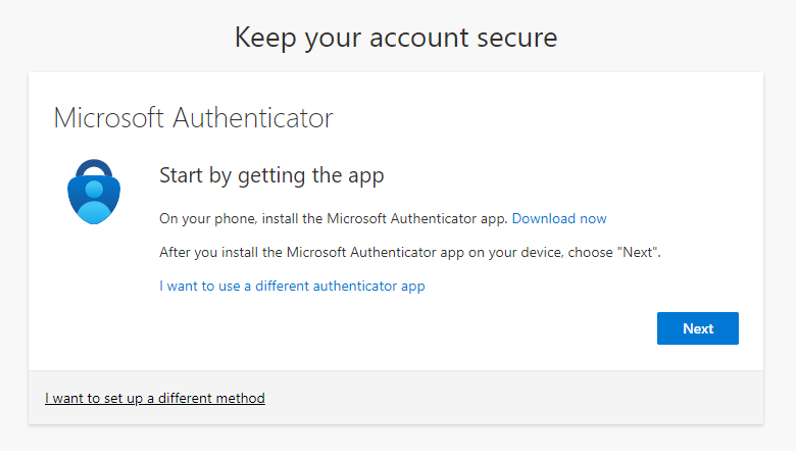Click the Keep your account secure heading
796x451 pixels.
[x=396, y=38]
